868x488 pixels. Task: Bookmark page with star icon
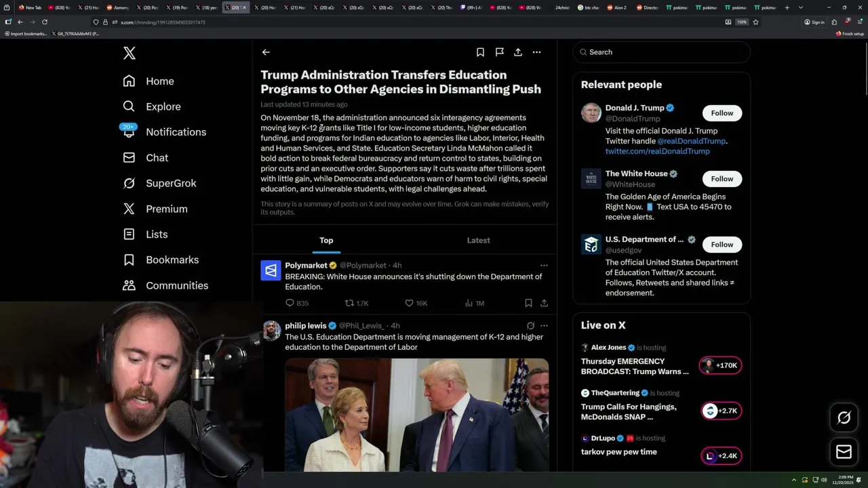click(x=755, y=22)
